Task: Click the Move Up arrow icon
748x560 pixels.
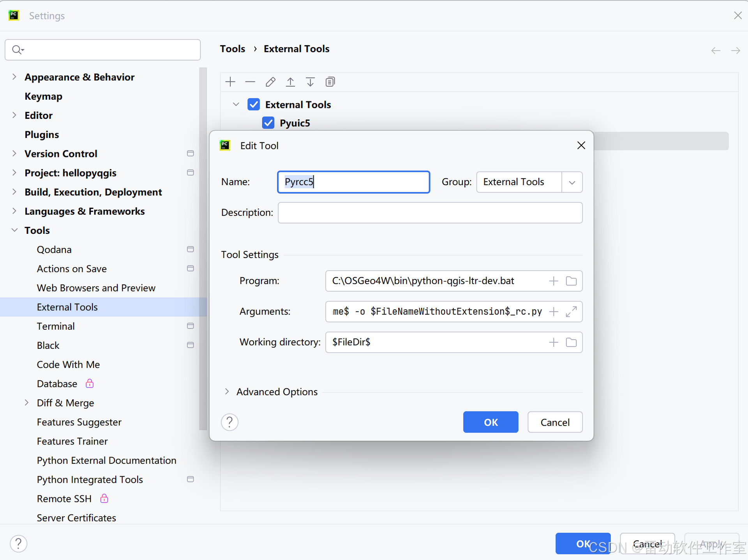Action: (x=290, y=82)
